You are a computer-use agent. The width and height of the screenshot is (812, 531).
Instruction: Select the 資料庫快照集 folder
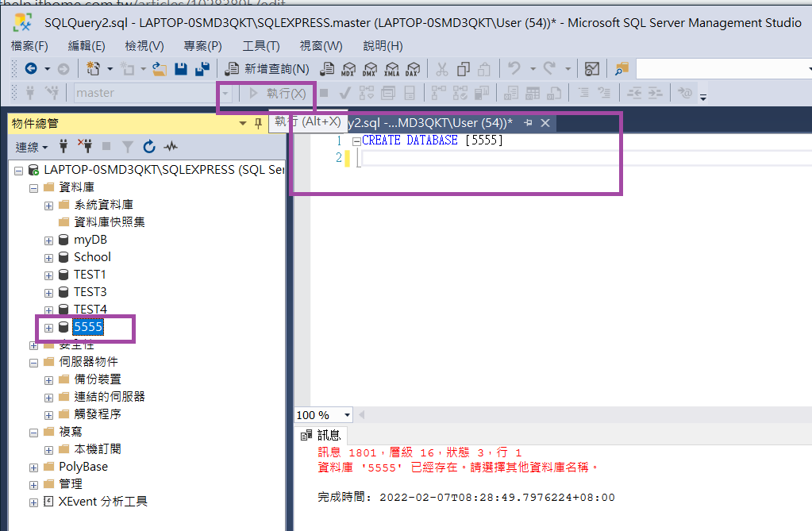[x=110, y=222]
